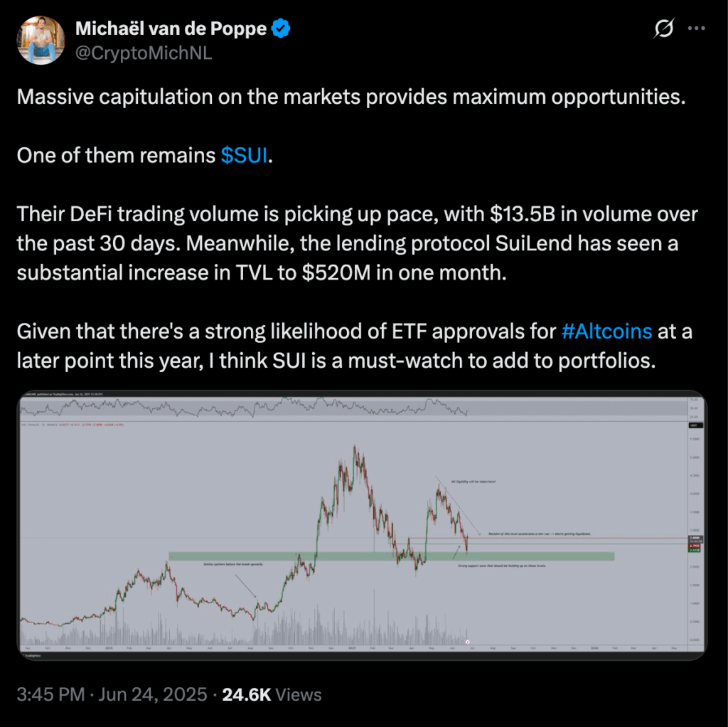Click the 'Reclaim of this level' annotation on the chart

540,534
